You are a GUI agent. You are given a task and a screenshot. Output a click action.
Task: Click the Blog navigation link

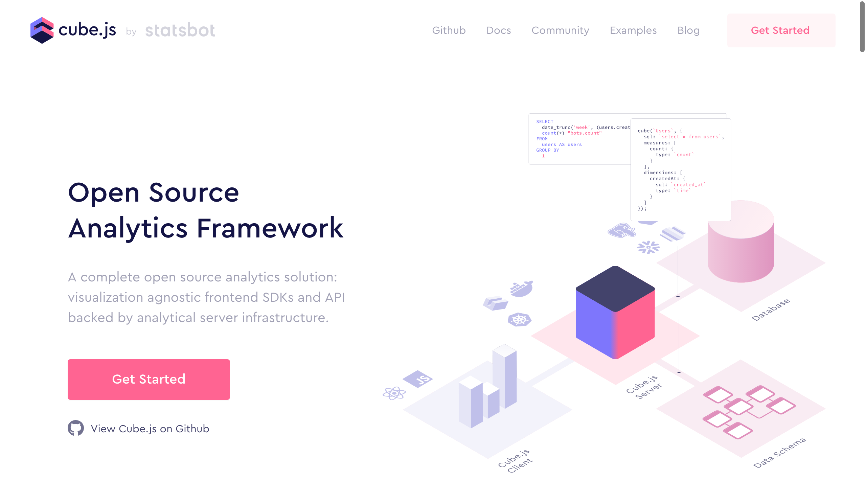point(688,30)
